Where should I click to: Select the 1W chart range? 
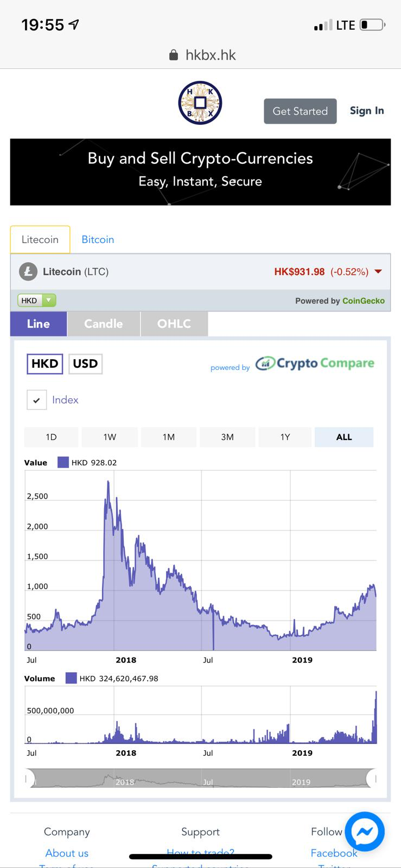(x=110, y=437)
